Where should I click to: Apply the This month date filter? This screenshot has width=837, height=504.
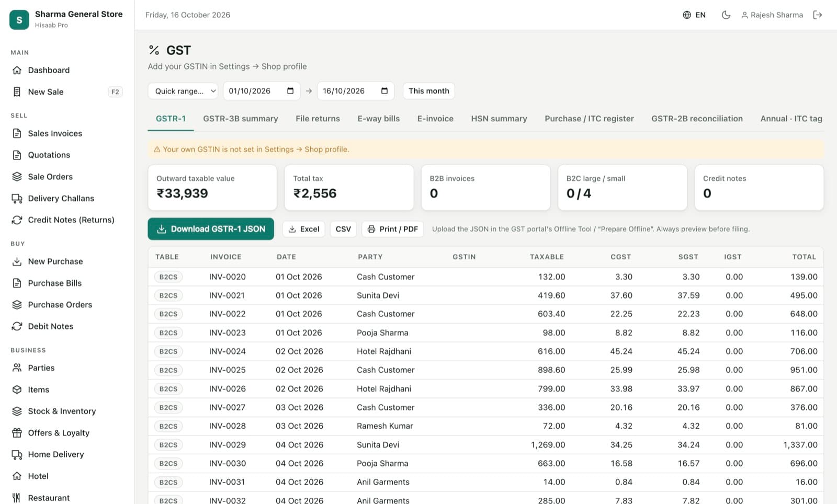pos(429,91)
